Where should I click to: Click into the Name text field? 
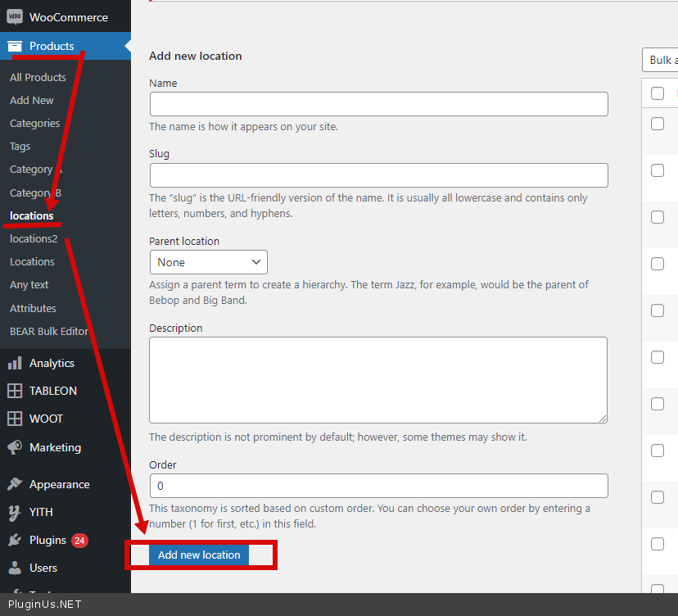(x=378, y=104)
